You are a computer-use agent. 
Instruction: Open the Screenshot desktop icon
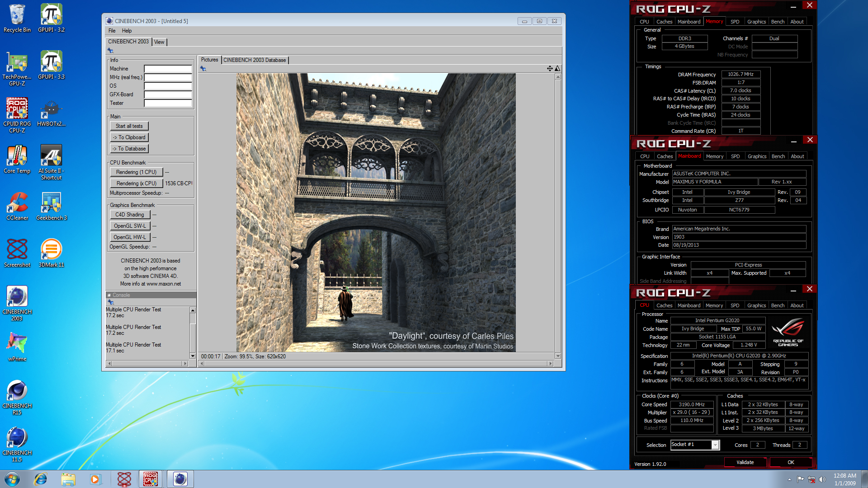coord(17,253)
